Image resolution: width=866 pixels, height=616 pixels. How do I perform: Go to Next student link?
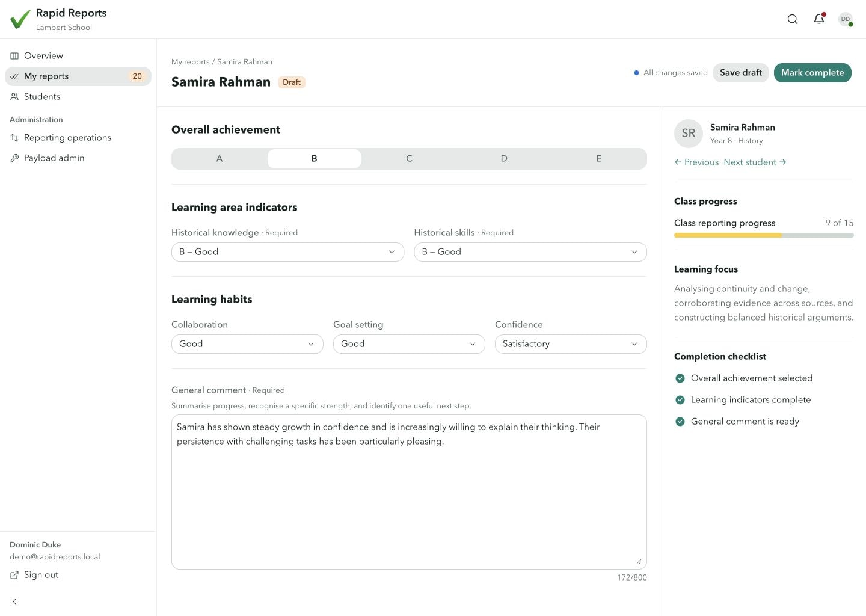(x=755, y=162)
